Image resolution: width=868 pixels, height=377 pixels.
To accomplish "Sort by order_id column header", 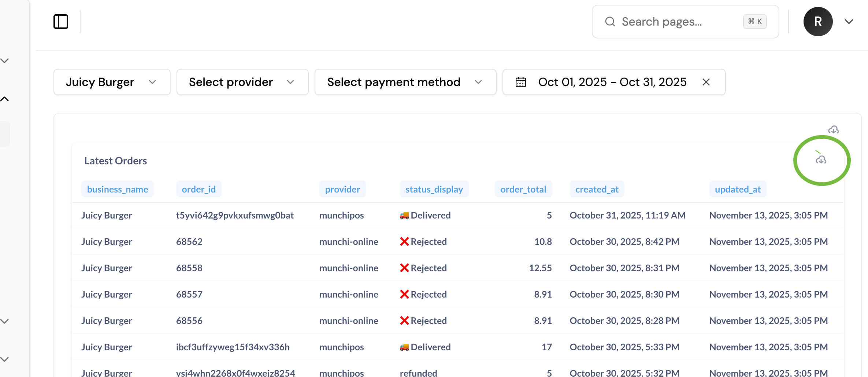I will pos(199,189).
